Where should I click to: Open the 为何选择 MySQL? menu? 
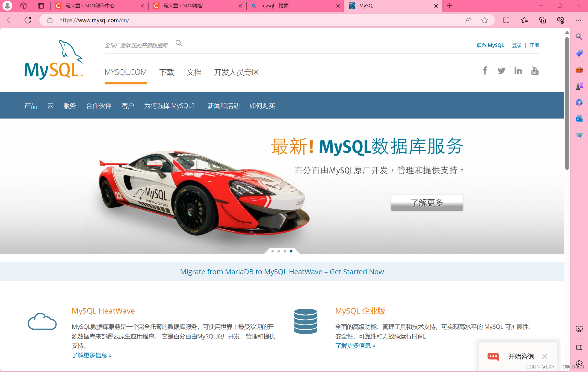pyautogui.click(x=169, y=106)
